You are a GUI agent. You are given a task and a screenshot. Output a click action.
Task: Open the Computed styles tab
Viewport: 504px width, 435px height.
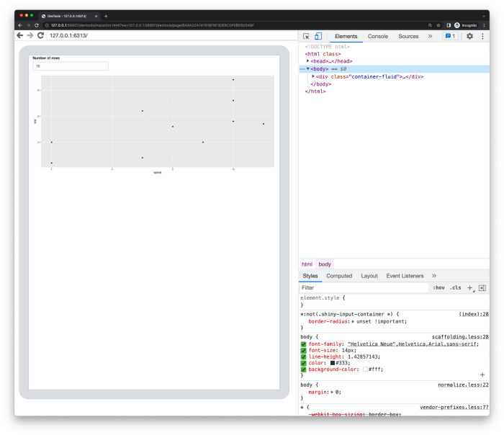pos(339,276)
